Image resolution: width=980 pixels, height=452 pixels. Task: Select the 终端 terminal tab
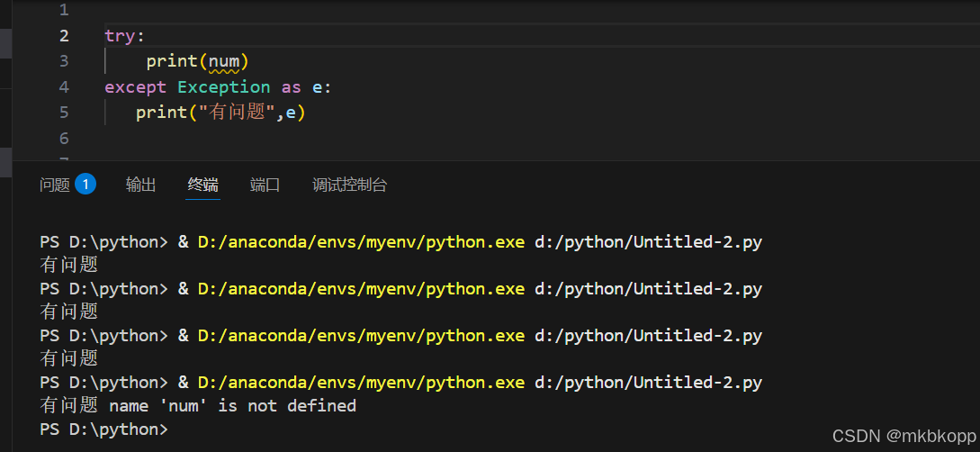203,185
